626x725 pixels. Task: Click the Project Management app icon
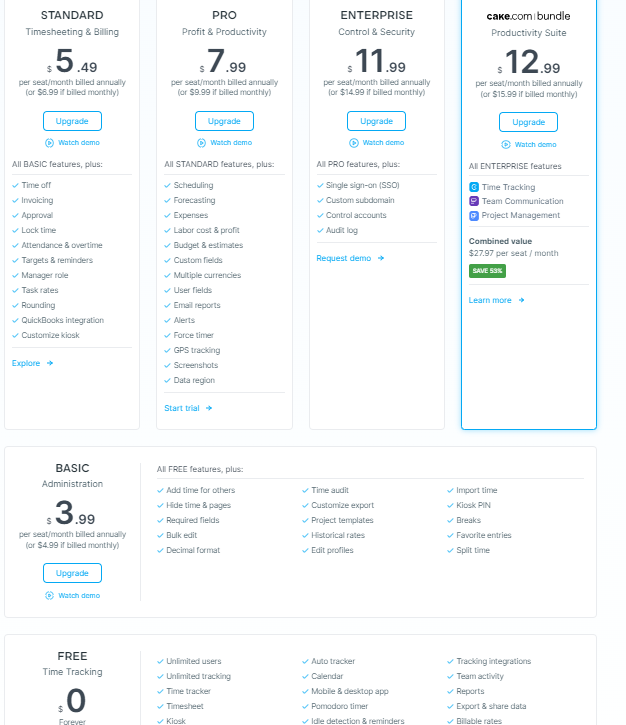point(474,215)
